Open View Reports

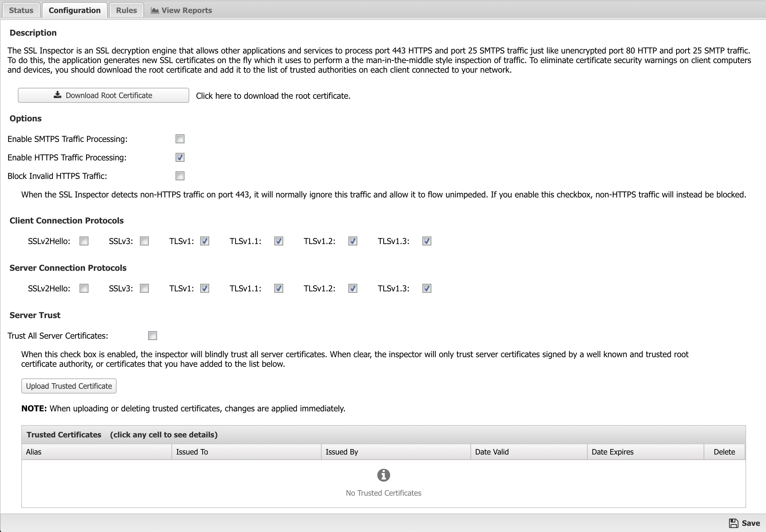pyautogui.click(x=181, y=10)
